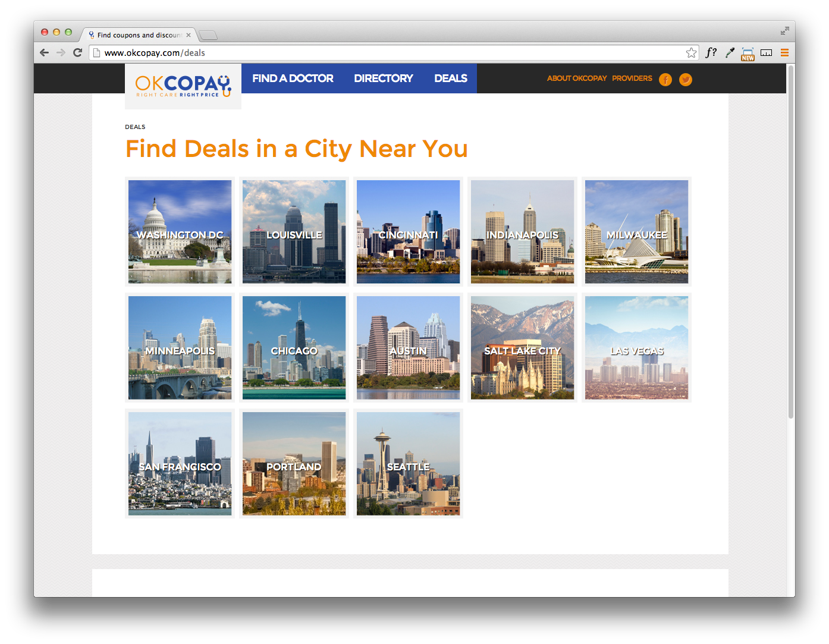Open the Chicago deals thumbnail
The width and height of the screenshot is (829, 644).
click(x=294, y=347)
